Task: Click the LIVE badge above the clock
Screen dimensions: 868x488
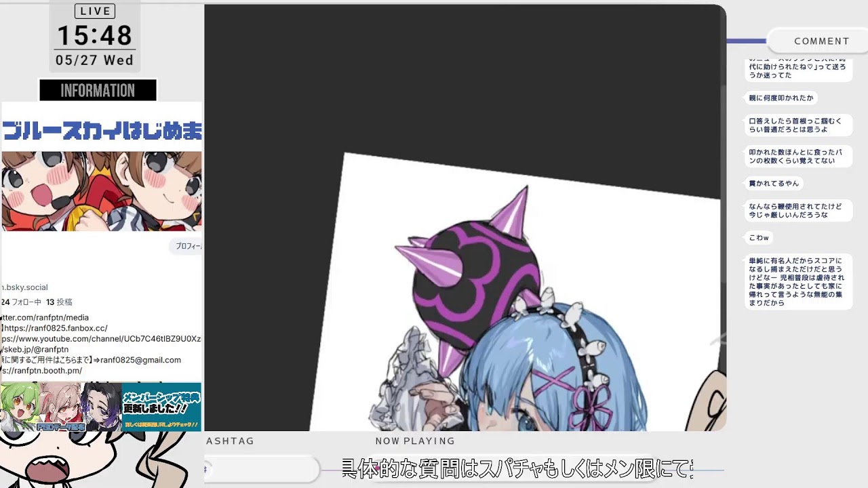Action: pyautogui.click(x=95, y=11)
